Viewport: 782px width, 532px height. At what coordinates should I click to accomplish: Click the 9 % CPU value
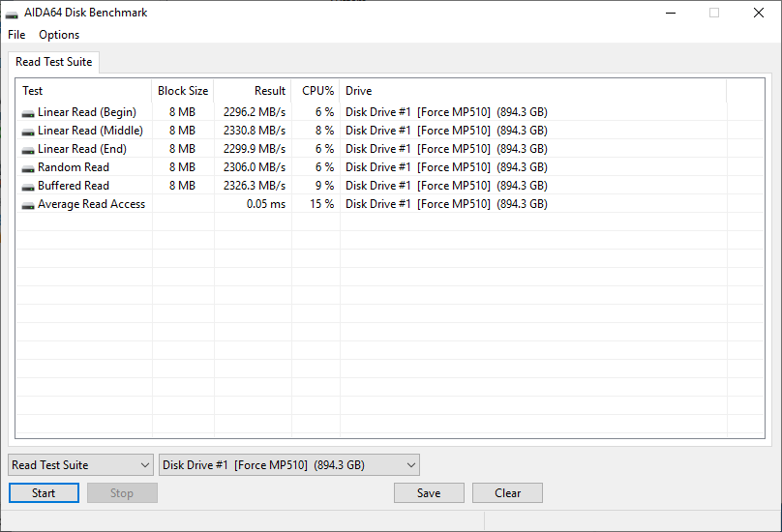click(324, 186)
